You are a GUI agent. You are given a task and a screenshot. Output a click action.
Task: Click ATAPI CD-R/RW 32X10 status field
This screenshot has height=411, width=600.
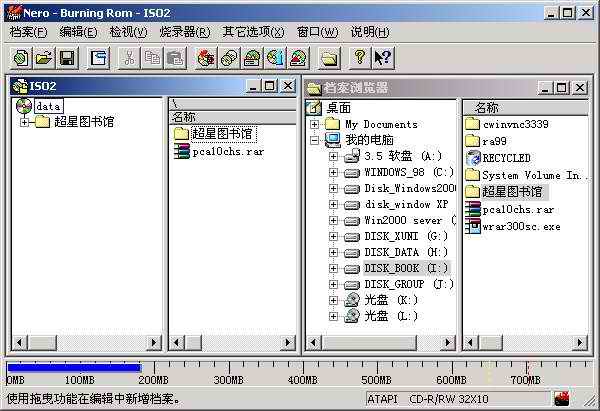click(457, 399)
